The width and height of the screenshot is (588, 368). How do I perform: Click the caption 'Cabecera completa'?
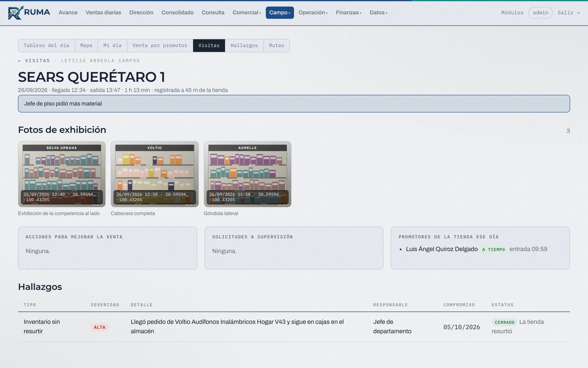pos(133,213)
